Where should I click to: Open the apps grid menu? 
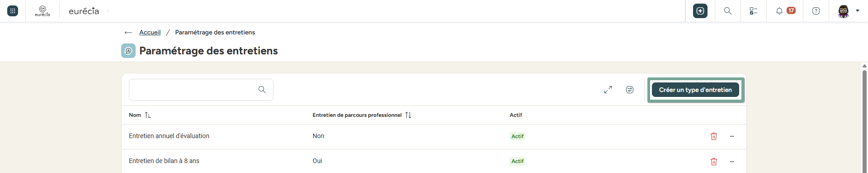13,11
